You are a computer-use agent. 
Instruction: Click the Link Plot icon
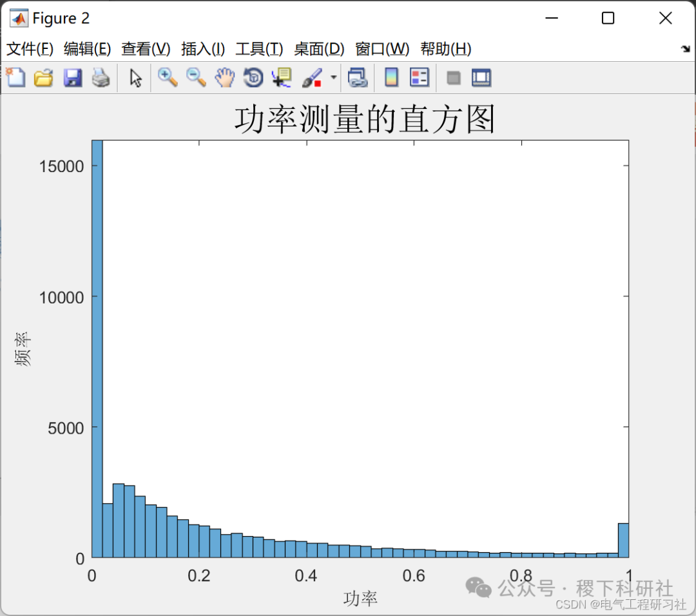coord(358,78)
